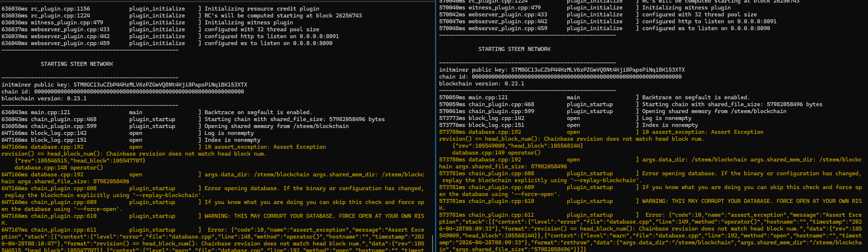Click the chain id zeros in right terminal
This screenshot has width=868, height=252.
(x=577, y=77)
